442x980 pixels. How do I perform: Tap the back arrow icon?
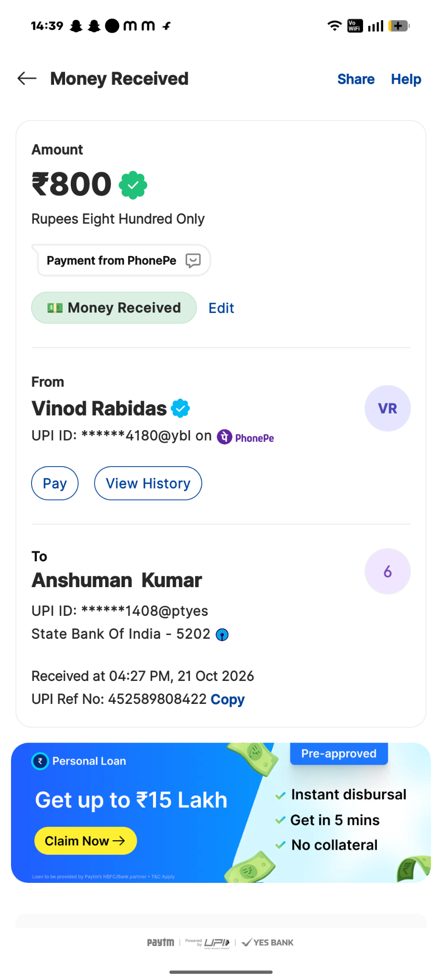coord(27,78)
